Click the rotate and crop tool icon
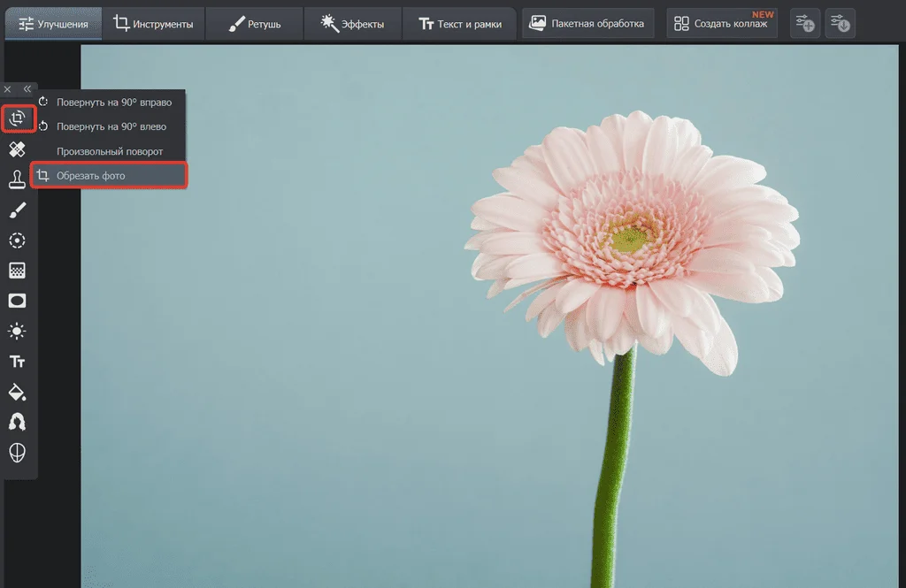The height and width of the screenshot is (588, 906). (x=18, y=118)
